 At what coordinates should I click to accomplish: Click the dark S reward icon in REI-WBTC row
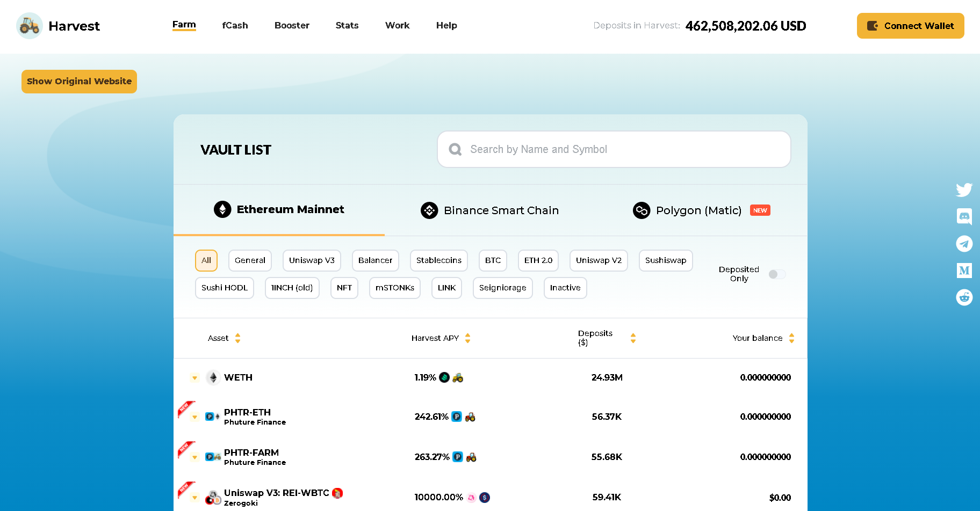click(485, 498)
